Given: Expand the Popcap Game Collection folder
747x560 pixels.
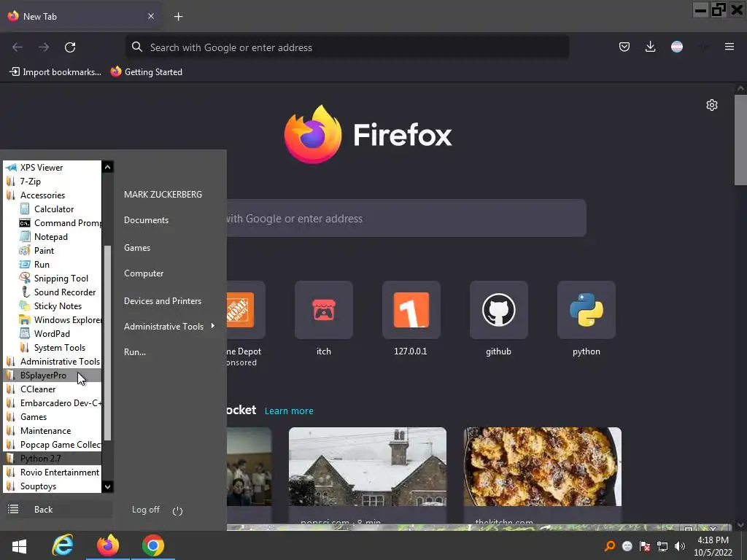Looking at the screenshot, I should click(x=53, y=444).
